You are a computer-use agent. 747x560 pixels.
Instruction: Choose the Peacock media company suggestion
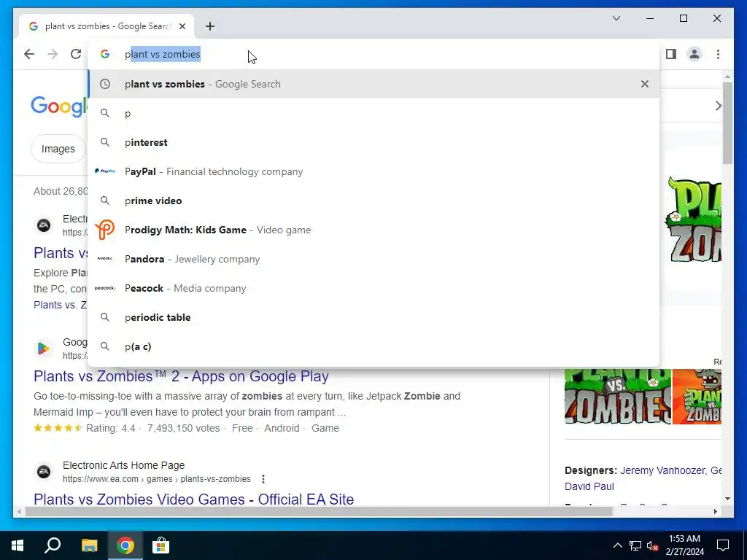373,288
